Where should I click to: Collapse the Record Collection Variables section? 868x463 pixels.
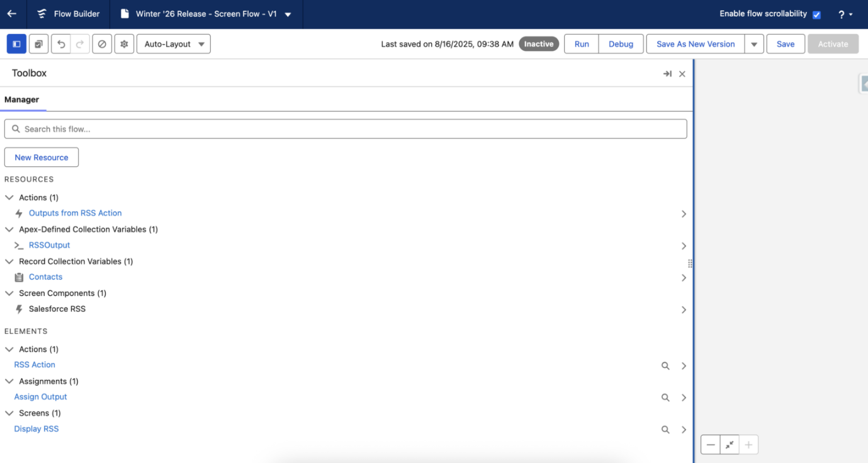pyautogui.click(x=9, y=261)
